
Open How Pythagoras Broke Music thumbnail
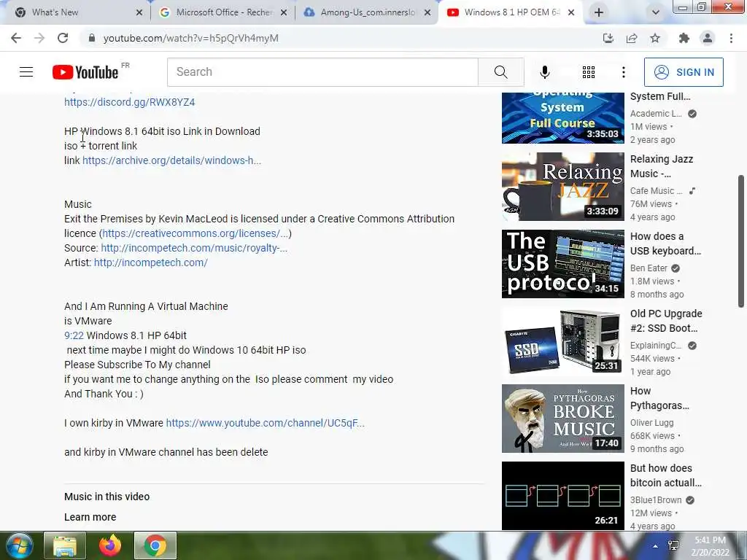563,419
